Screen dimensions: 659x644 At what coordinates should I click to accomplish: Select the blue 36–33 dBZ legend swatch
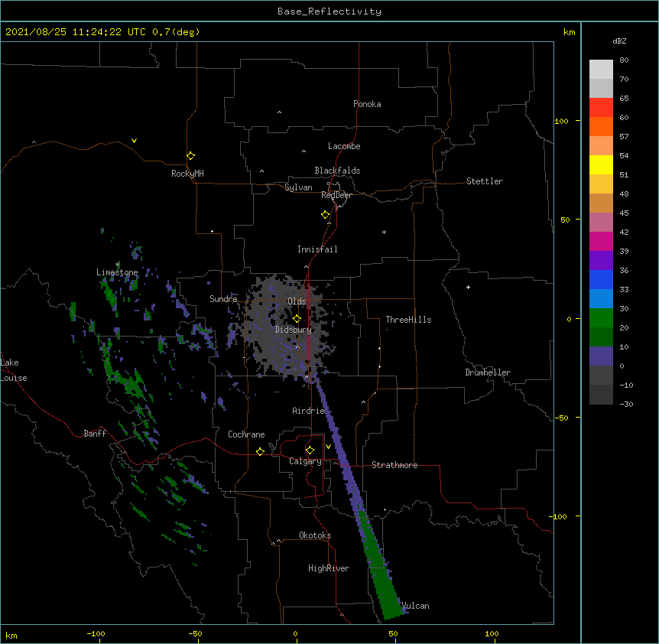601,280
